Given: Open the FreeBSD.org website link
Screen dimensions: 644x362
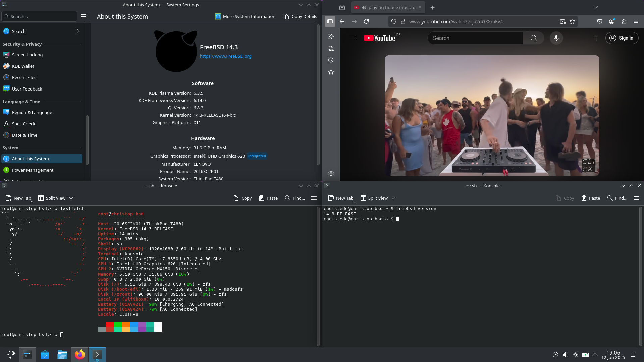Looking at the screenshot, I should [x=225, y=56].
